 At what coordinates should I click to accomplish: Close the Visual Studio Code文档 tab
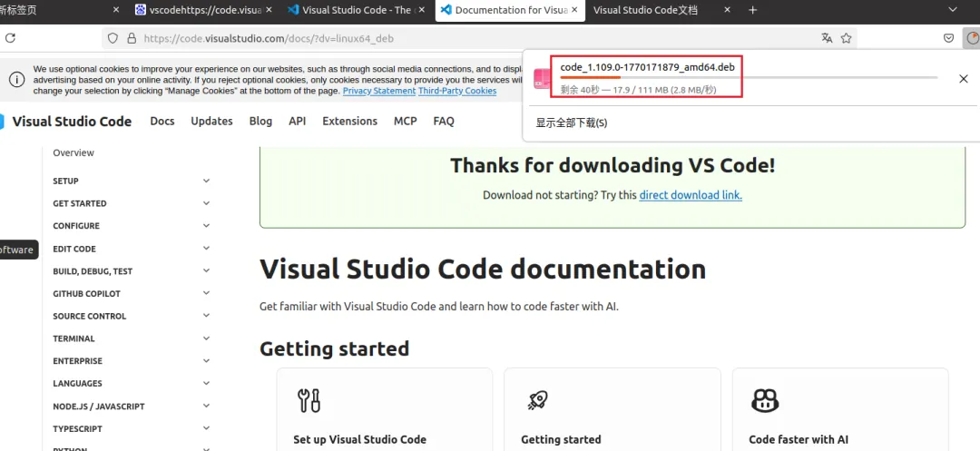point(727,10)
